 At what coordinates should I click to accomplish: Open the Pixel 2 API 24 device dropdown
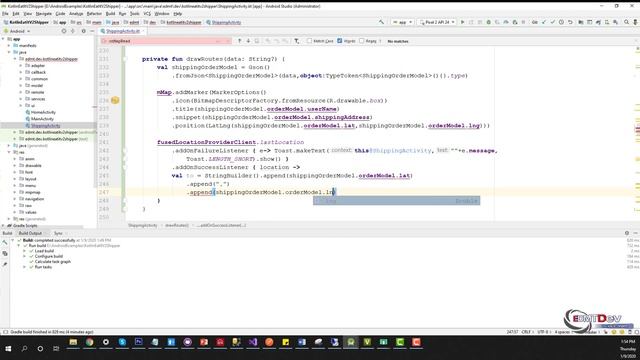point(437,22)
